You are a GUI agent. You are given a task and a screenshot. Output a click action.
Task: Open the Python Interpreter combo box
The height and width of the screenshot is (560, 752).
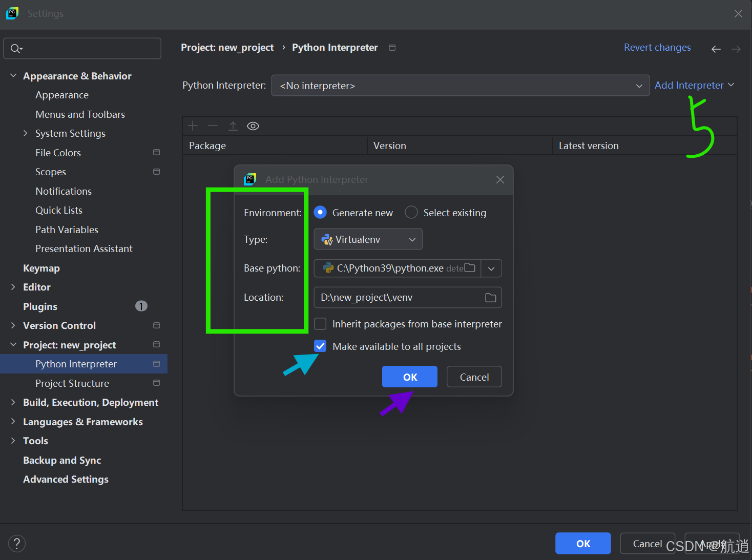tap(461, 86)
